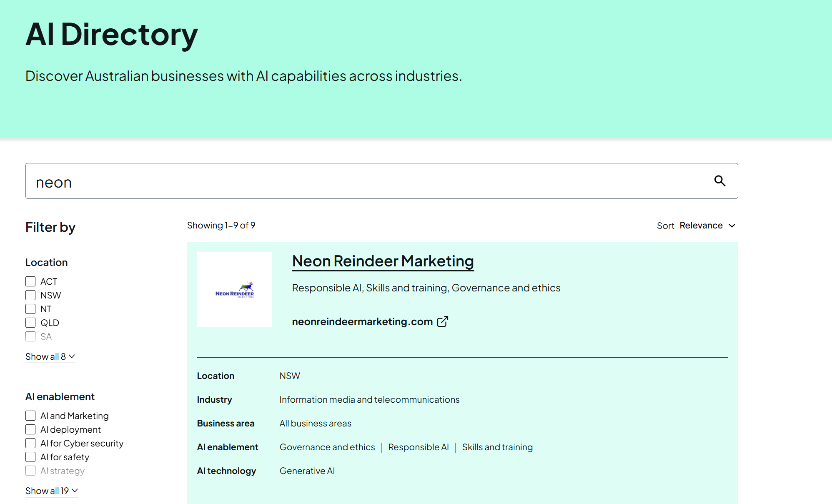Click 'Generative AI' technology value
Viewport: 832px width, 504px height.
(x=307, y=471)
